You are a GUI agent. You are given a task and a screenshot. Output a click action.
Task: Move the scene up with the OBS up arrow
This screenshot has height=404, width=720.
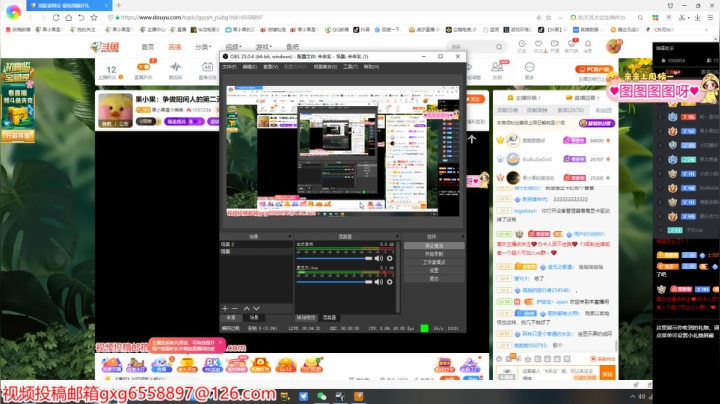pyautogui.click(x=247, y=309)
